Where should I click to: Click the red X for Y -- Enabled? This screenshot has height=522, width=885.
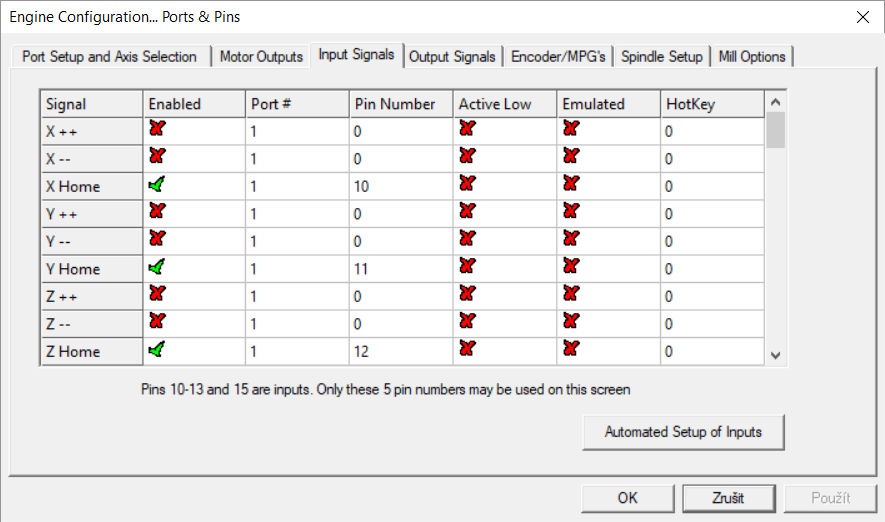click(x=156, y=239)
